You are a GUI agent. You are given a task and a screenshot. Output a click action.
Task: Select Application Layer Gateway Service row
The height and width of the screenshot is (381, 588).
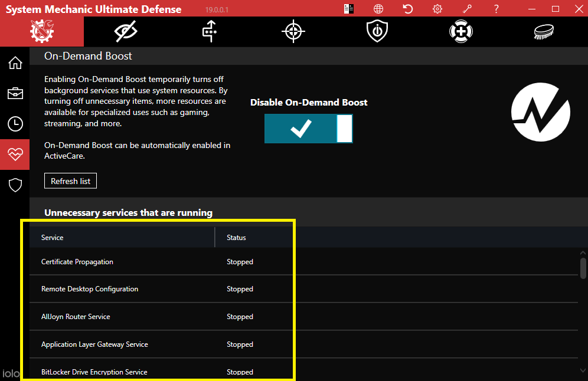[x=304, y=344]
